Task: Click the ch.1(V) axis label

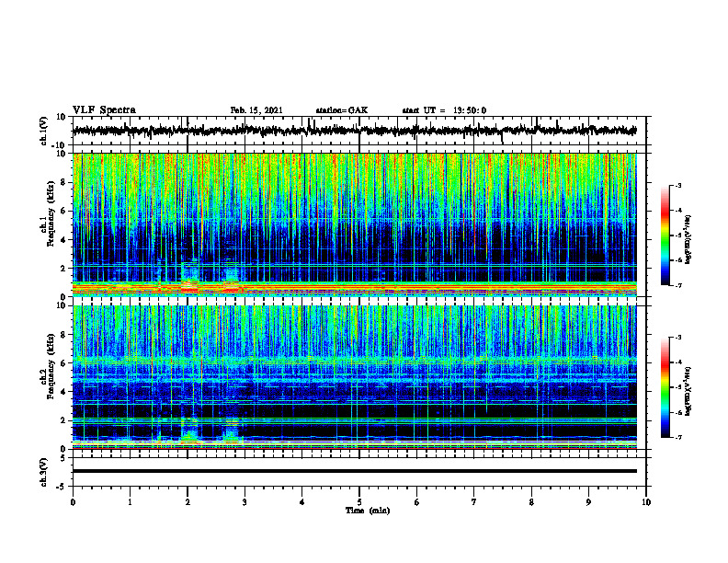Action: pyautogui.click(x=44, y=131)
